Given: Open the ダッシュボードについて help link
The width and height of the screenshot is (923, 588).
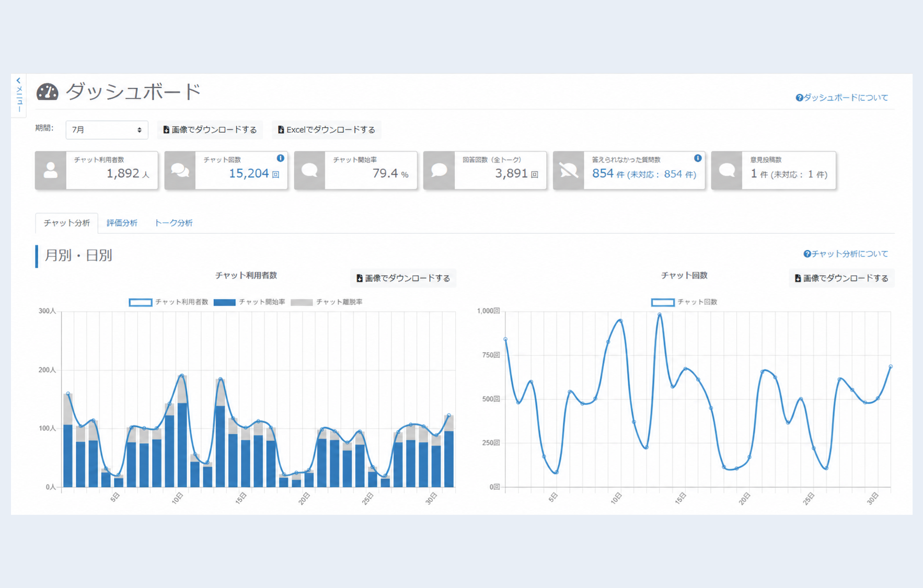Looking at the screenshot, I should 842,98.
